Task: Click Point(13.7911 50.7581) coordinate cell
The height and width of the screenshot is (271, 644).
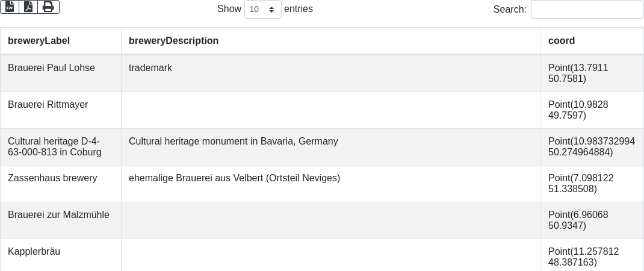Action: 592,73
